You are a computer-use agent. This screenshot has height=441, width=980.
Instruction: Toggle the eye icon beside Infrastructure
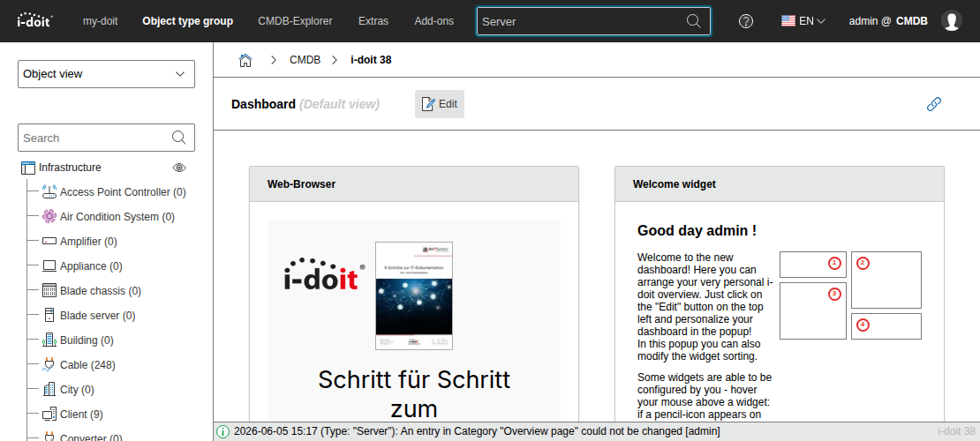click(179, 168)
